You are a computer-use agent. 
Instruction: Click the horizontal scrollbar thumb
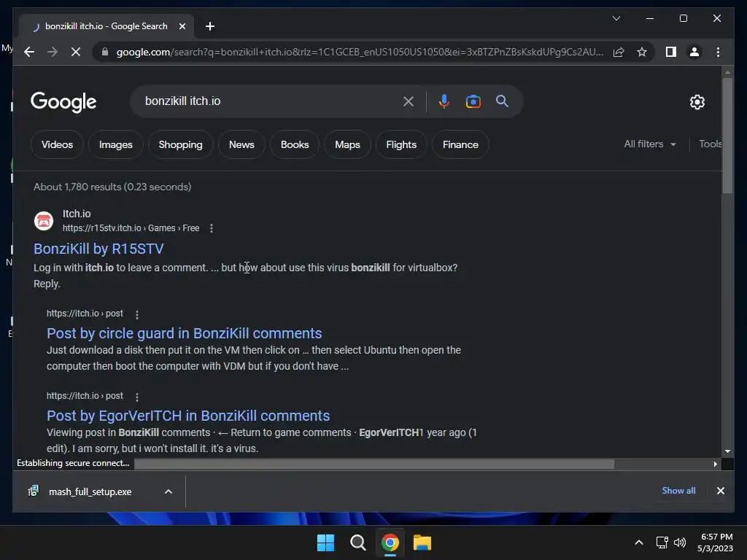[374, 464]
